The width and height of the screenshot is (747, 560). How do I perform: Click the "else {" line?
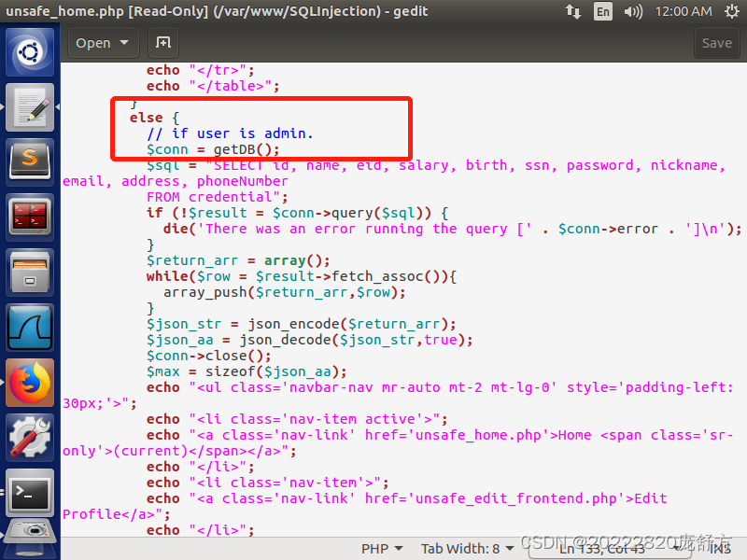(154, 118)
